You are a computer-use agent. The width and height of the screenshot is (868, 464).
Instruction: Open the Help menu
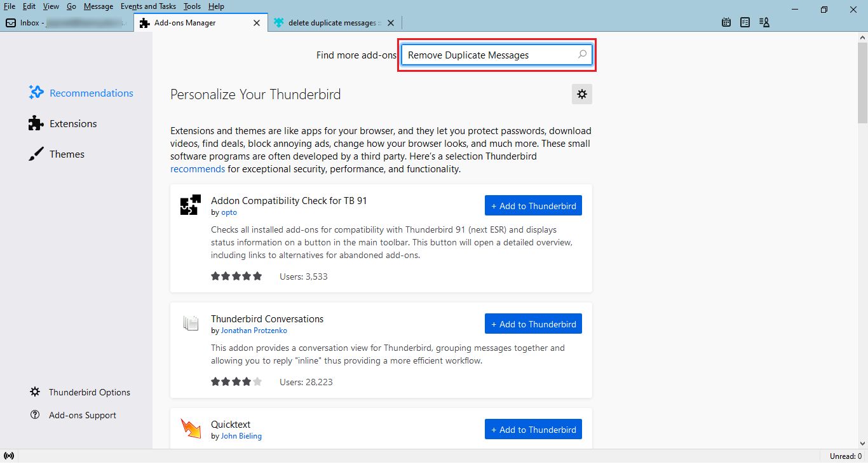[216, 6]
